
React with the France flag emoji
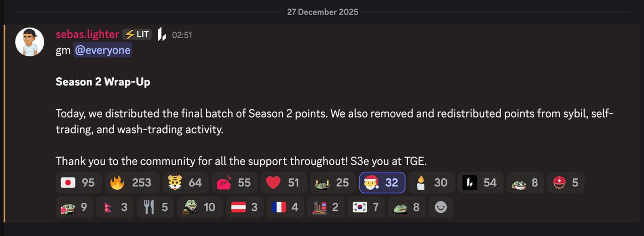tap(285, 207)
